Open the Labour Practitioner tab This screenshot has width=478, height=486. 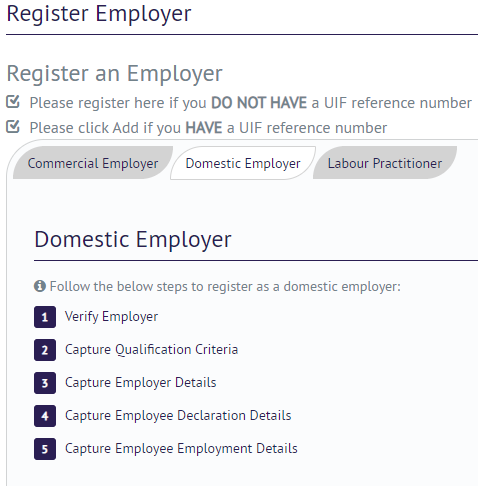(x=385, y=163)
